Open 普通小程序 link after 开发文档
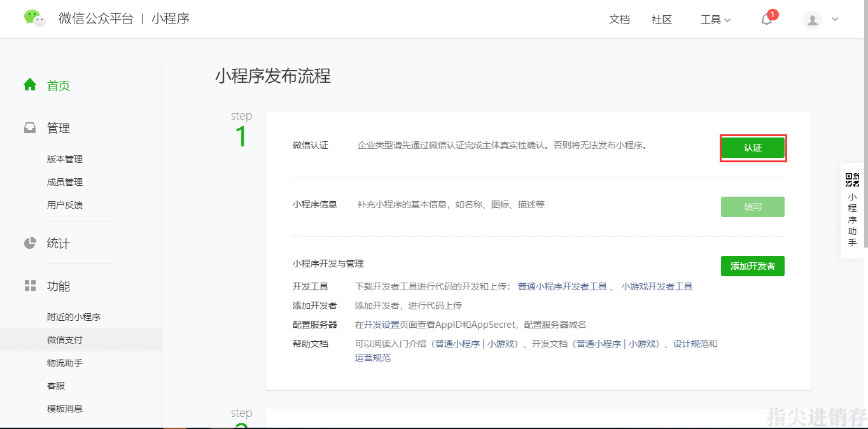Screen dimensions: 868x429 coord(599,344)
